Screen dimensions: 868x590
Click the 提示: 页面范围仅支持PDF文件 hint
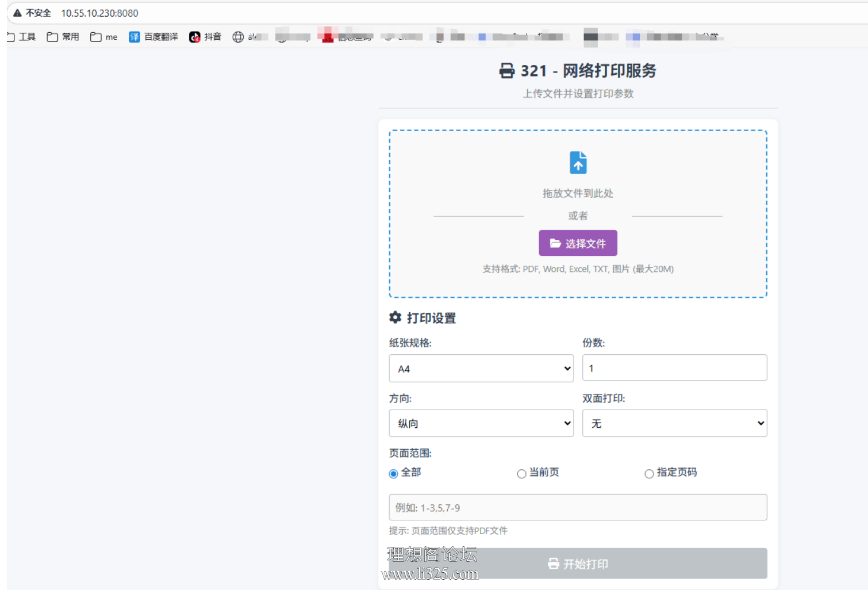click(448, 530)
